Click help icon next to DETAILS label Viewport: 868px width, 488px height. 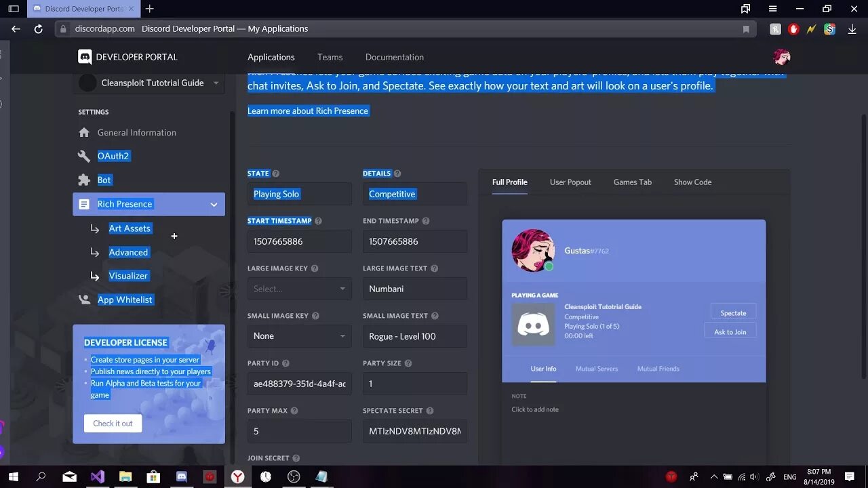(397, 174)
